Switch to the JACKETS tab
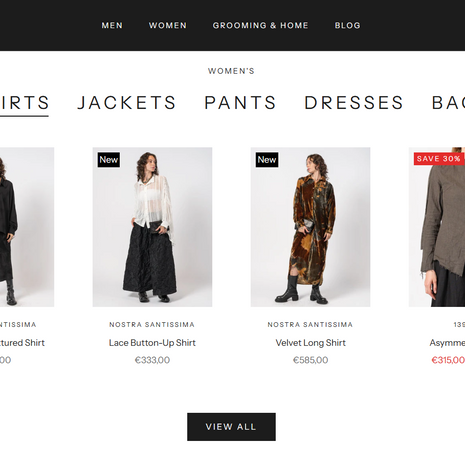 coord(127,103)
